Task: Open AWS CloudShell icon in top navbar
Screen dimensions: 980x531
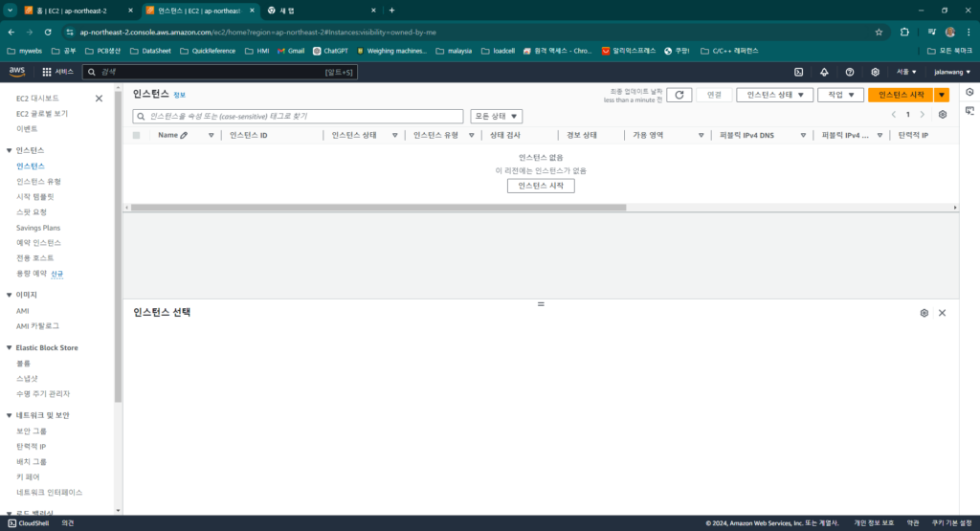Action: [798, 72]
